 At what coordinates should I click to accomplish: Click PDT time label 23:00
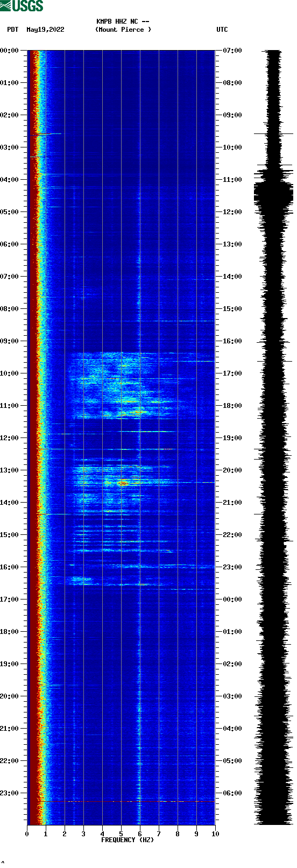pyautogui.click(x=10, y=793)
